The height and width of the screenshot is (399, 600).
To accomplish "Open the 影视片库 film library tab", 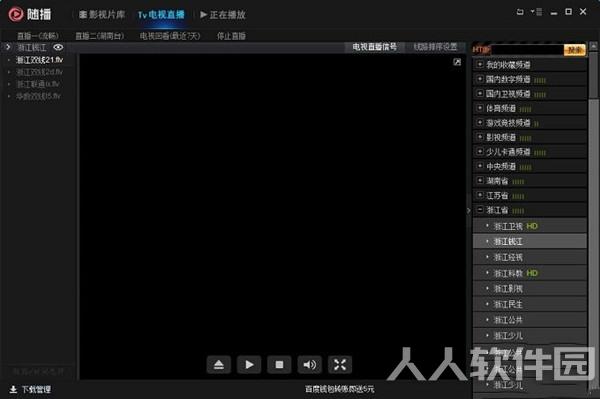I will [x=102, y=15].
